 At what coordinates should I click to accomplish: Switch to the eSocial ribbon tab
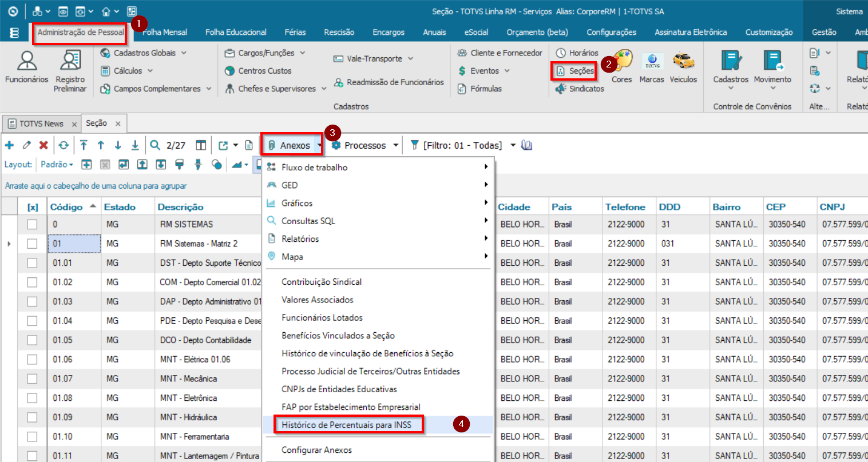(476, 33)
